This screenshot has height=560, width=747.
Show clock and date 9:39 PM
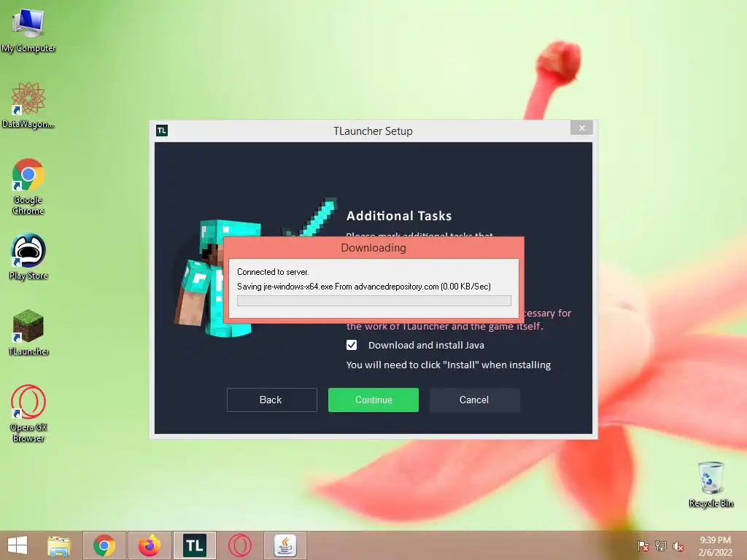(715, 546)
